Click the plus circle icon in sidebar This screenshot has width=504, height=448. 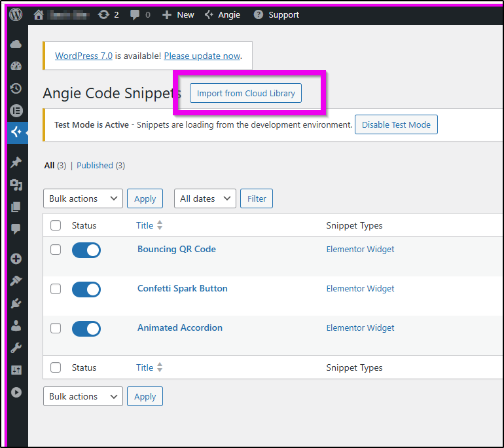coord(16,259)
